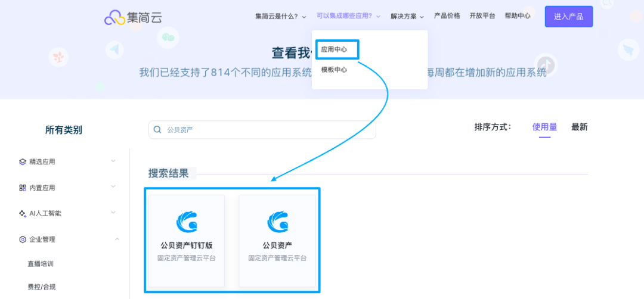Click the 进入产品 button

click(569, 17)
